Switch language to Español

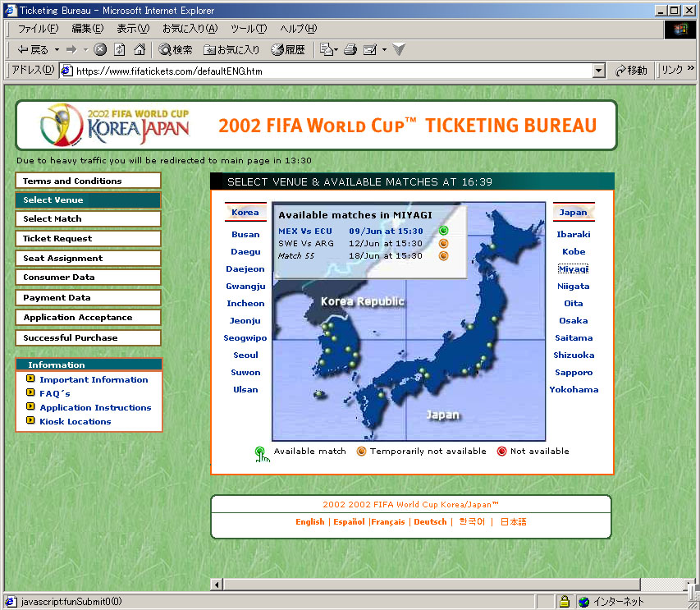(x=349, y=521)
